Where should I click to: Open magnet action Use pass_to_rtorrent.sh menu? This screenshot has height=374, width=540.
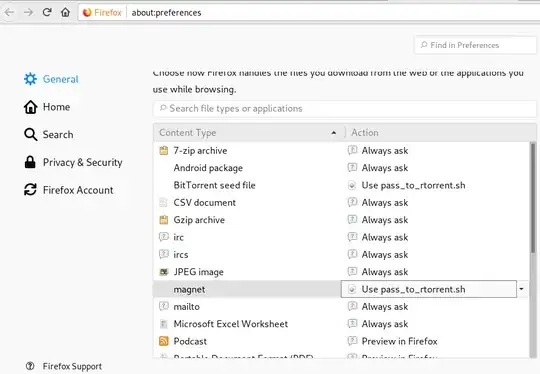(x=429, y=289)
